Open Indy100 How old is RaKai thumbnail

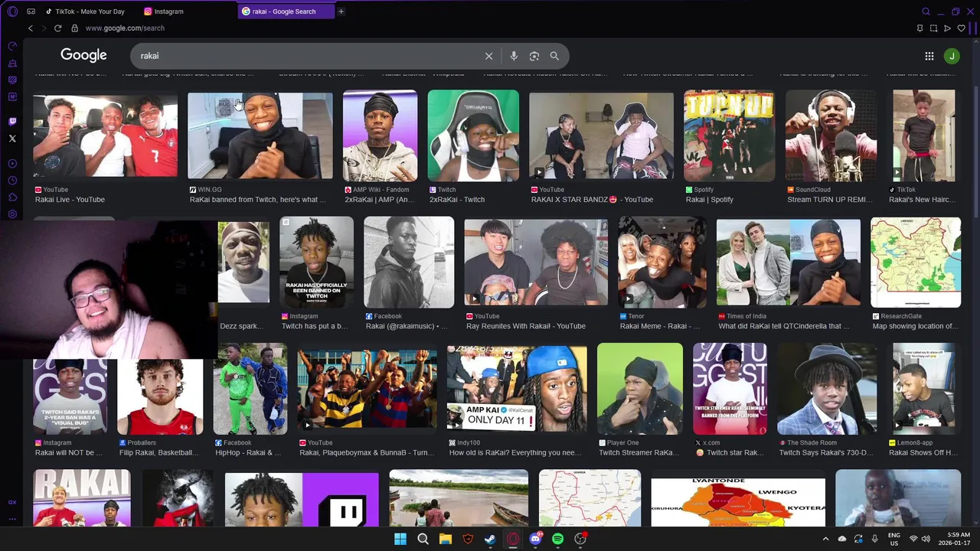coord(517,389)
